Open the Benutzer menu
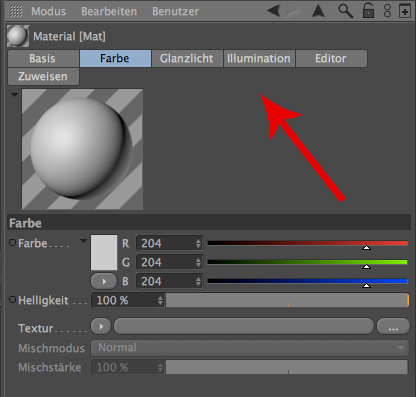Viewport: 416px width, 397px height. tap(175, 11)
